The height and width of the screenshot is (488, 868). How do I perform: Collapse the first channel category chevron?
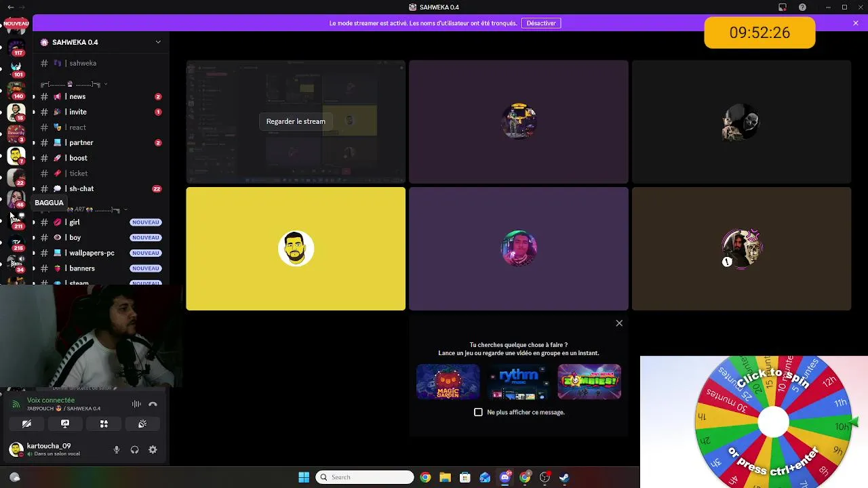pyautogui.click(x=106, y=84)
